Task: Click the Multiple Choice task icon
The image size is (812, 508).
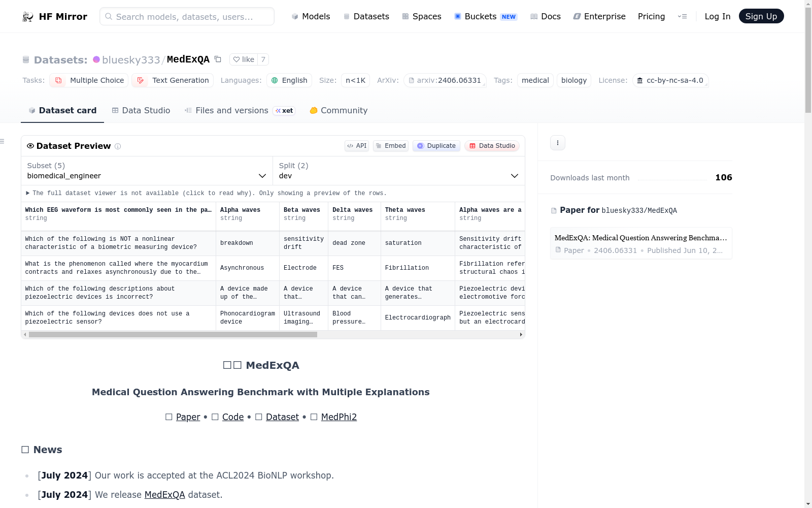Action: coord(58,80)
